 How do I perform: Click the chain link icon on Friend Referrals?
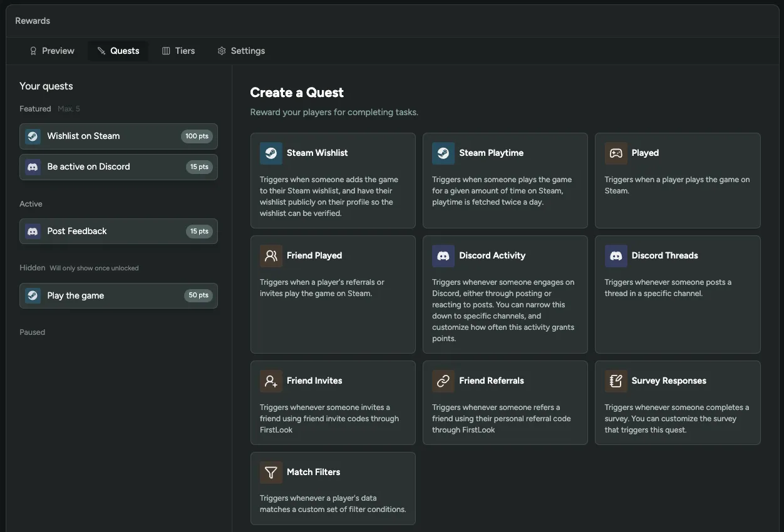(443, 381)
